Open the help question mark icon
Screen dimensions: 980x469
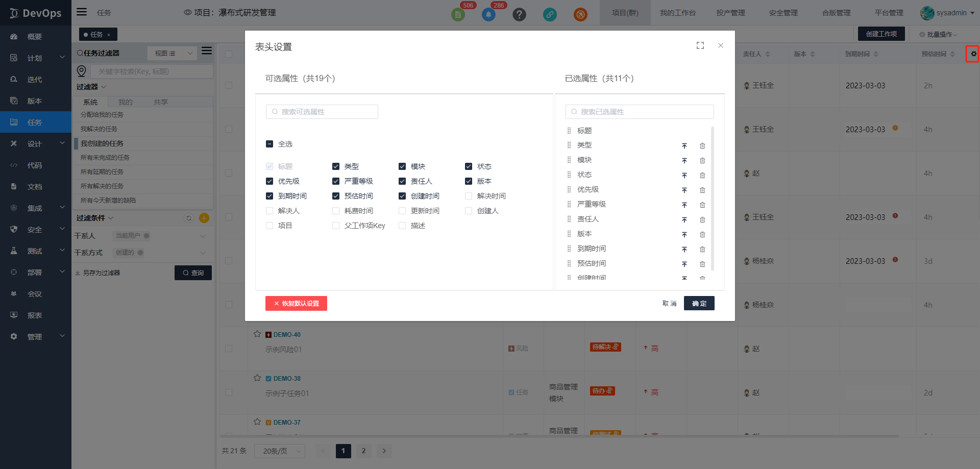tap(519, 14)
